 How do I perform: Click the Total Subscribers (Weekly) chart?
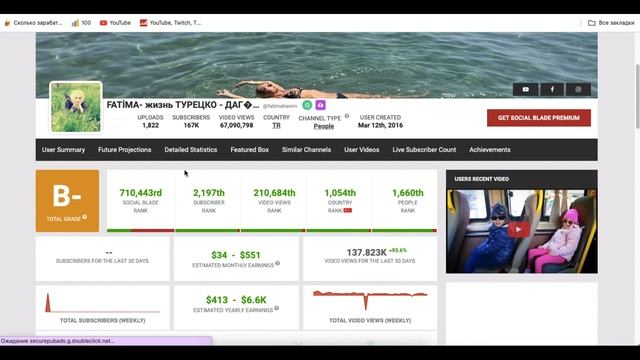(102, 302)
